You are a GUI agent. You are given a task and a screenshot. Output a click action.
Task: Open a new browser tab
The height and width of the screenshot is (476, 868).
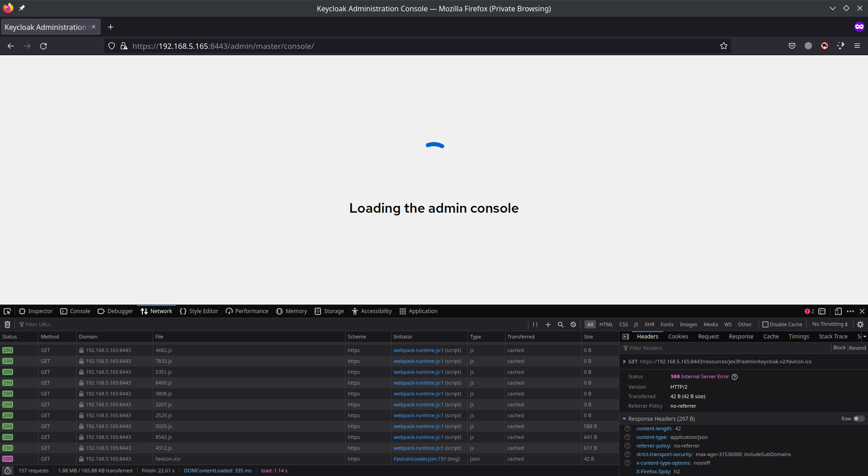(110, 27)
